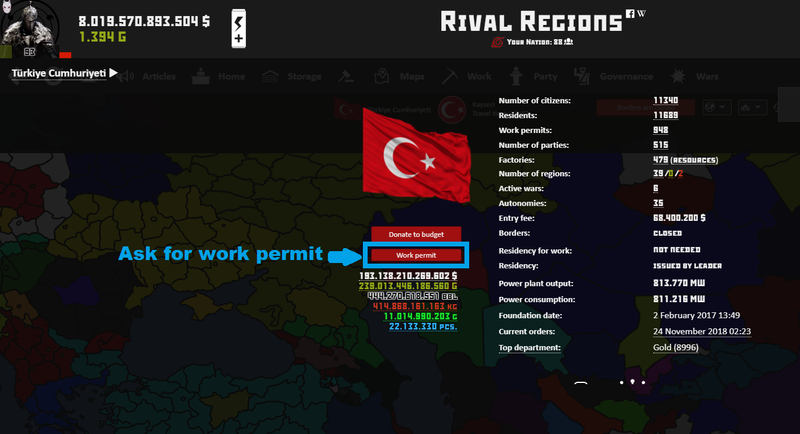Open the Work menu
The height and width of the screenshot is (434, 800).
point(479,76)
